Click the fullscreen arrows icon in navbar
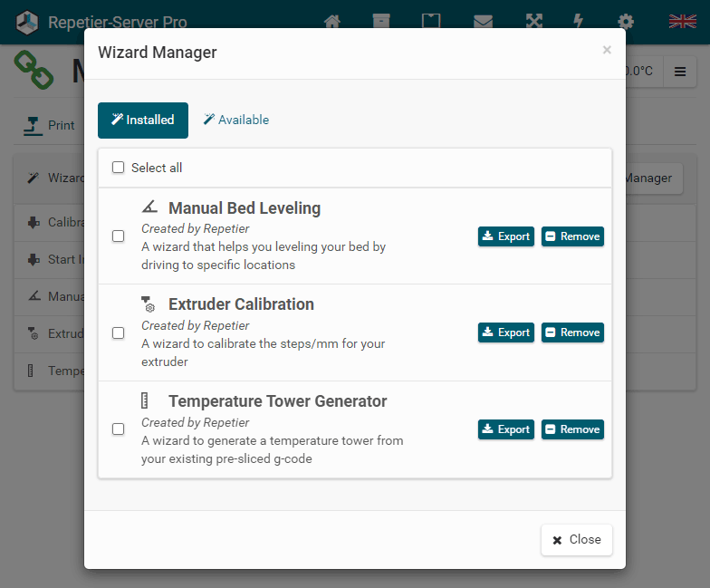This screenshot has width=710, height=588. point(532,22)
